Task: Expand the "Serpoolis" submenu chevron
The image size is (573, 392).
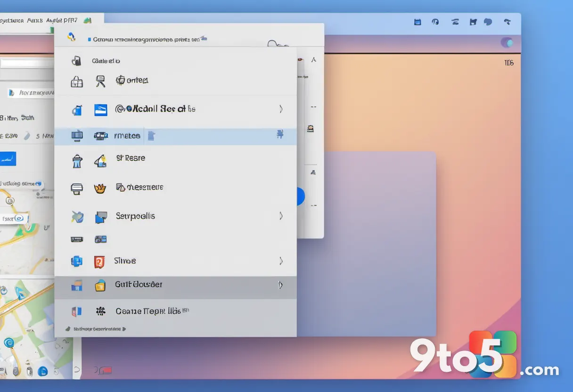Action: click(281, 216)
